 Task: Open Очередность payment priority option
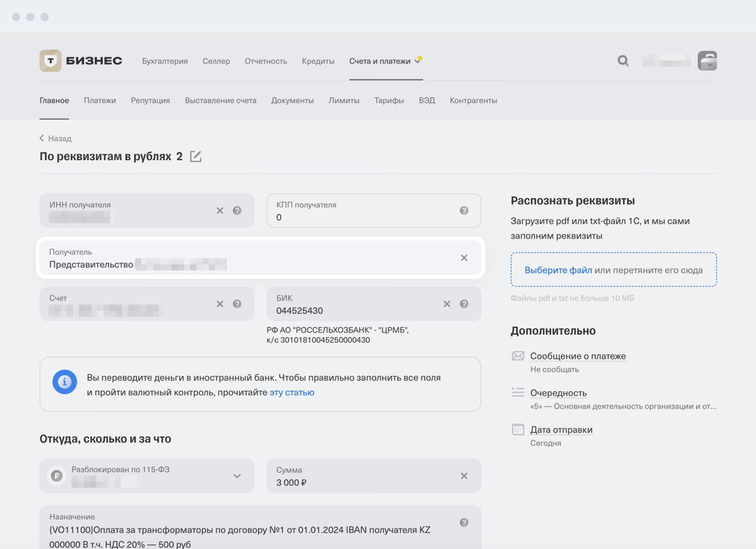[x=558, y=393]
